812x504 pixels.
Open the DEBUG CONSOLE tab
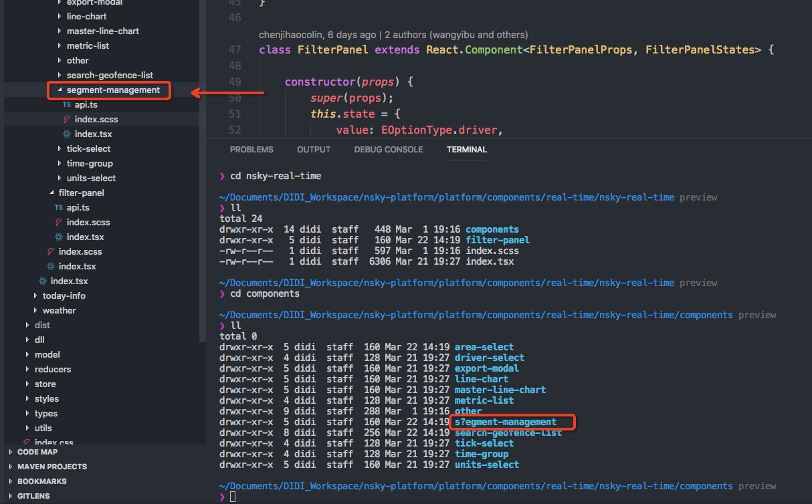pyautogui.click(x=389, y=150)
